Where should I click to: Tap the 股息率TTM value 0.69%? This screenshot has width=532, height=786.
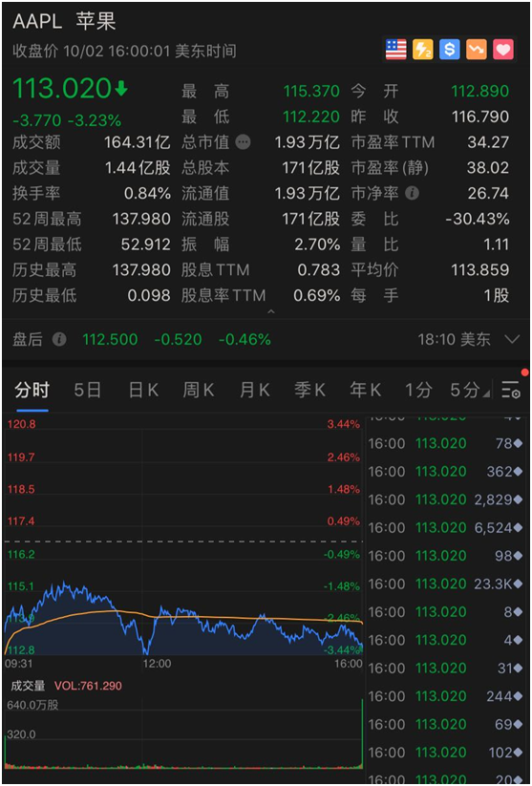[x=317, y=296]
